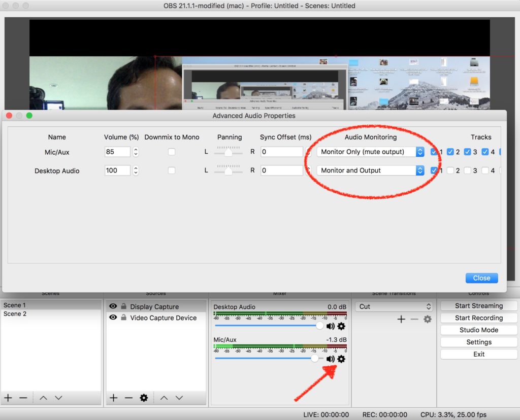Add a scene transition with plus icon
The height and width of the screenshot is (420, 520).
click(401, 319)
